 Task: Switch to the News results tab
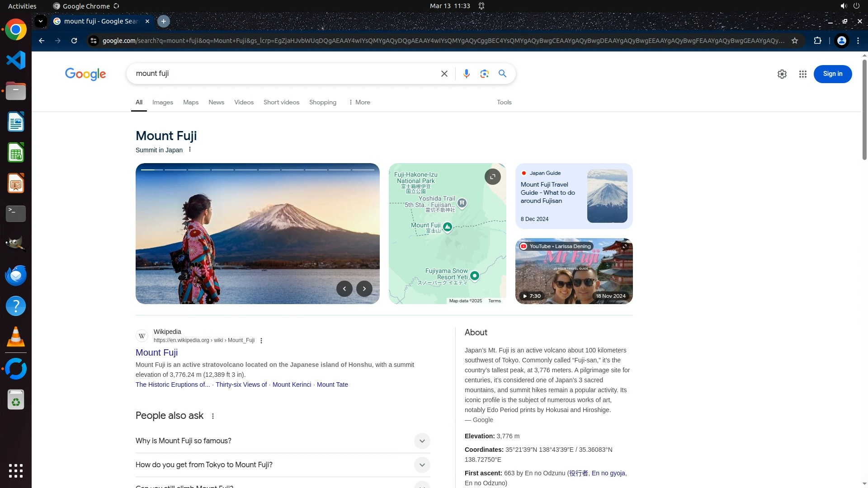[216, 103]
